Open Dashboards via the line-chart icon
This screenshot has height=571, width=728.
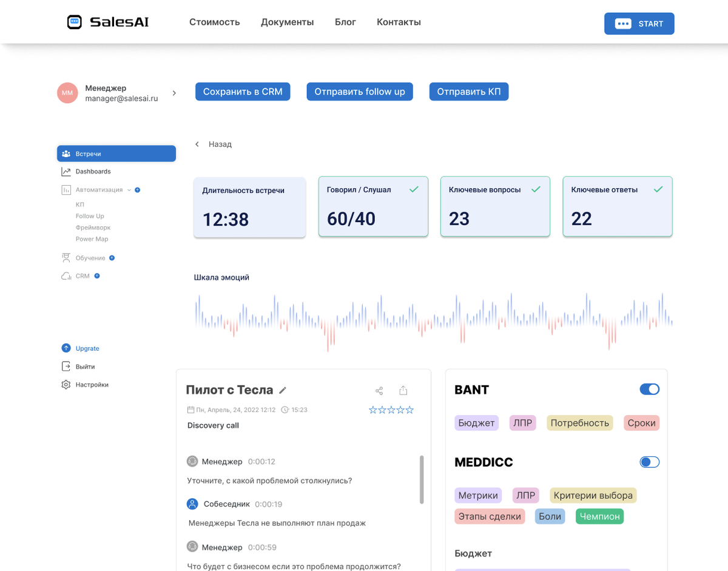point(67,171)
